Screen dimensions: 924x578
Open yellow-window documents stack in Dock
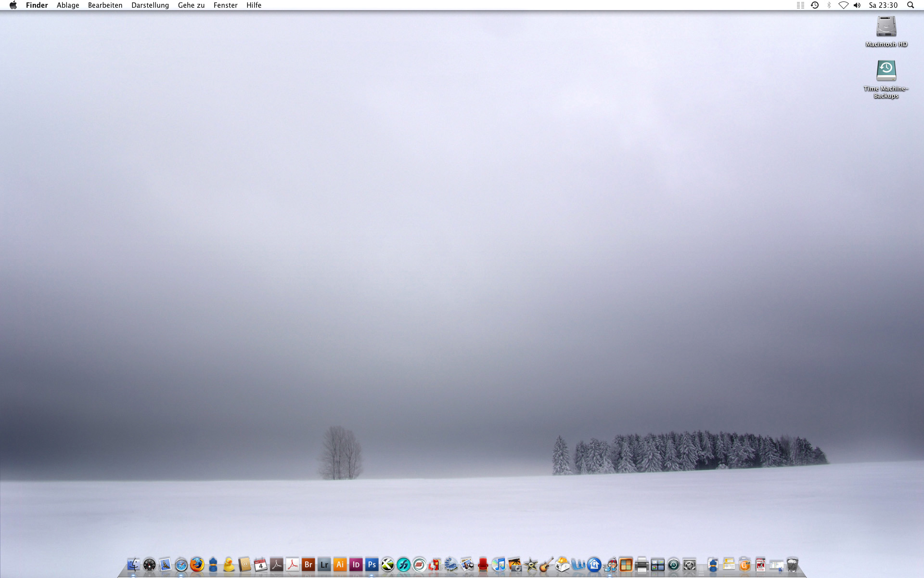(729, 565)
